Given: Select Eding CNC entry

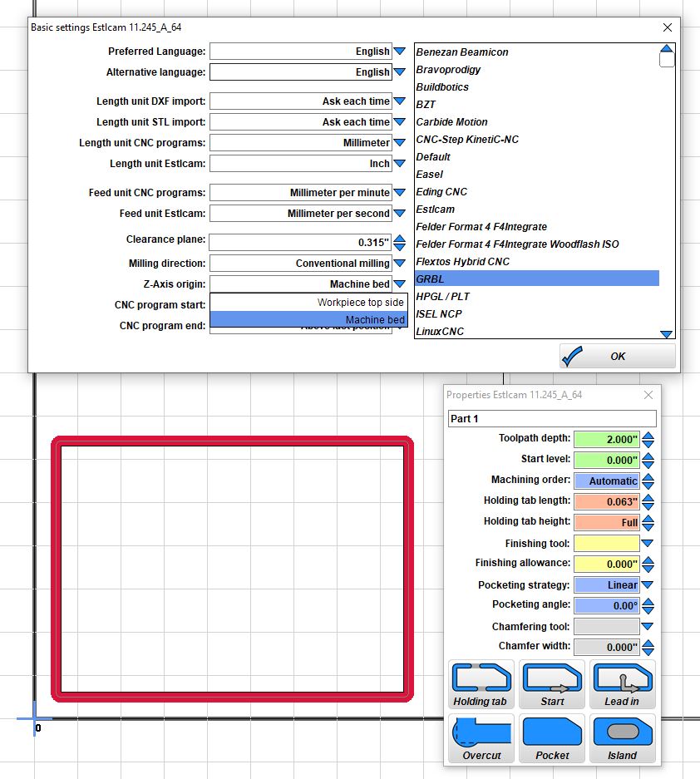Looking at the screenshot, I should [x=537, y=192].
